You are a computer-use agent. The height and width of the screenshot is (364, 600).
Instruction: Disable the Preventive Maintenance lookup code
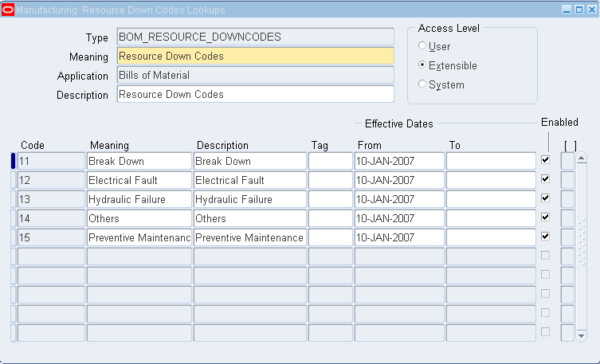coord(545,237)
